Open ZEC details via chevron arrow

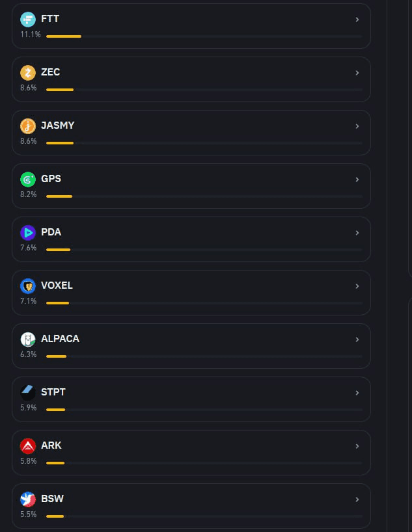(357, 73)
